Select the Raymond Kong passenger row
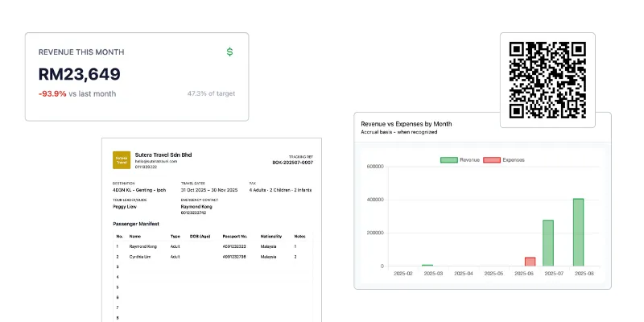 coord(209,246)
